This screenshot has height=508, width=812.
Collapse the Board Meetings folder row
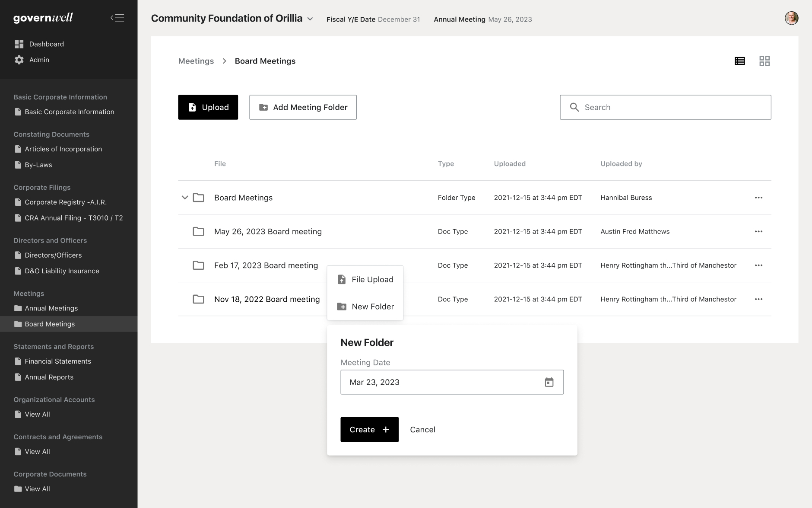click(x=184, y=198)
